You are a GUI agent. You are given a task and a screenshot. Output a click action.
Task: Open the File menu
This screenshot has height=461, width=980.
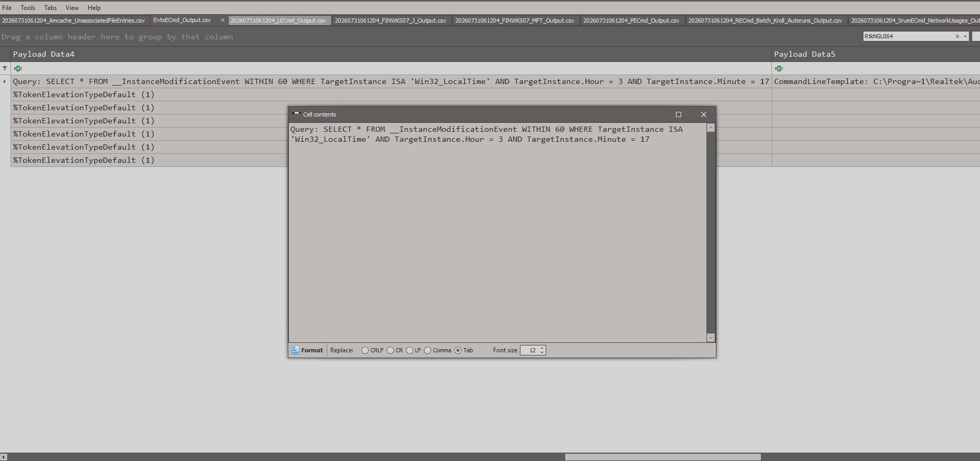7,8
